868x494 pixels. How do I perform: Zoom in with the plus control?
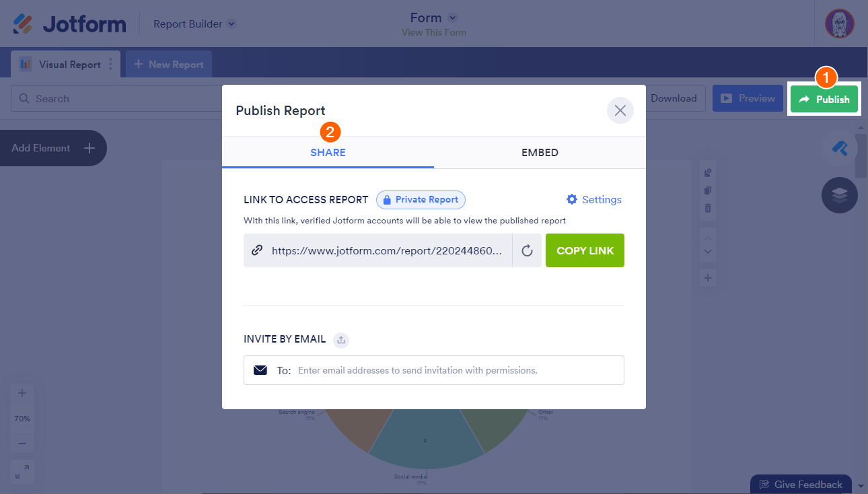tap(22, 394)
